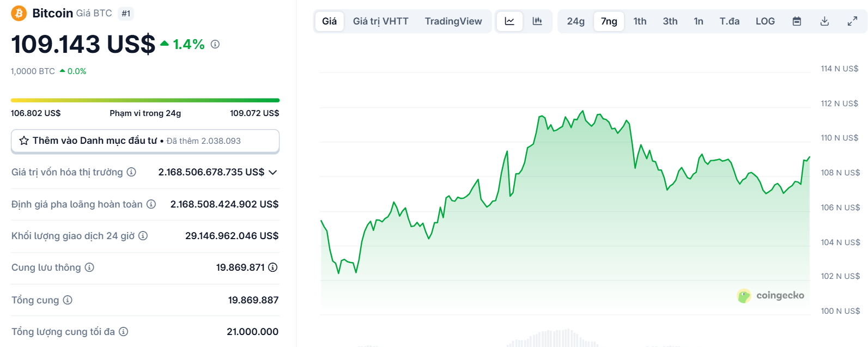Set chart range to 7ng
The height and width of the screenshot is (347, 868).
pos(609,21)
